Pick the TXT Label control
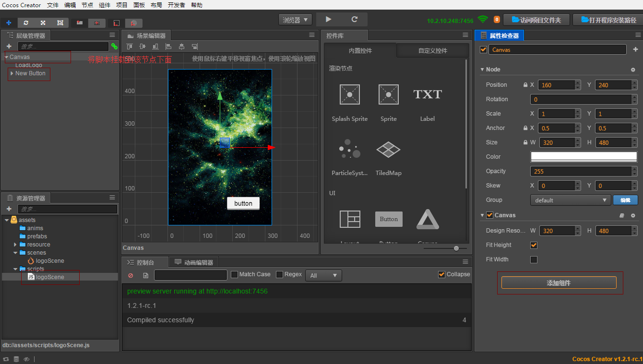The image size is (643, 364). tap(428, 103)
